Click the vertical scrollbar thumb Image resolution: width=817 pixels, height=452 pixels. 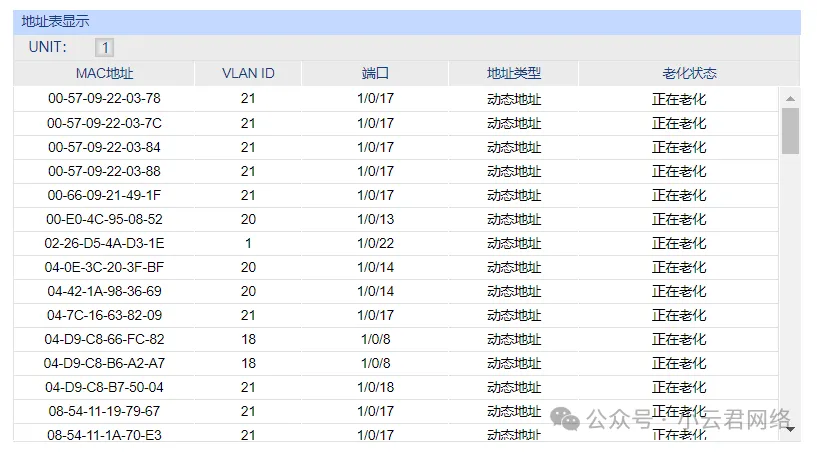[790, 130]
